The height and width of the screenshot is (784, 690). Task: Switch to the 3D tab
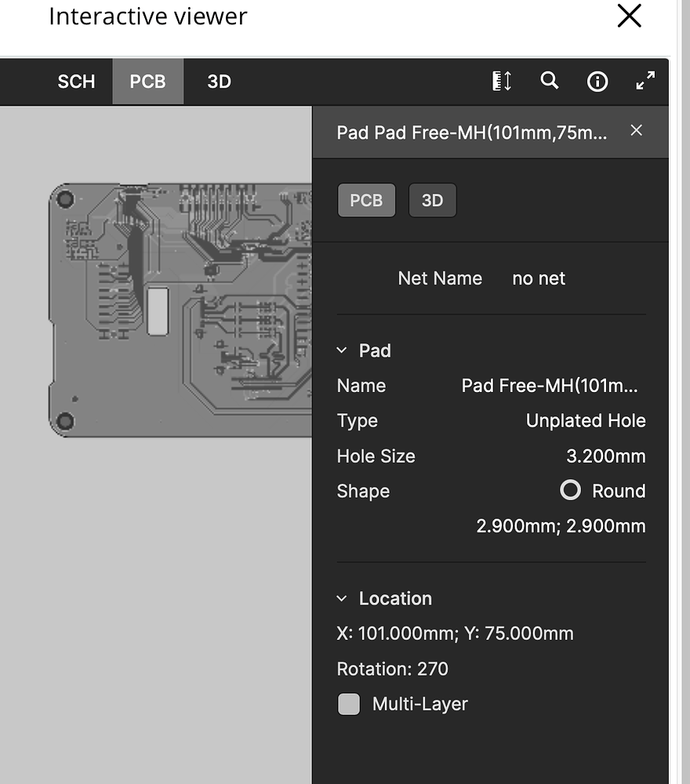218,81
